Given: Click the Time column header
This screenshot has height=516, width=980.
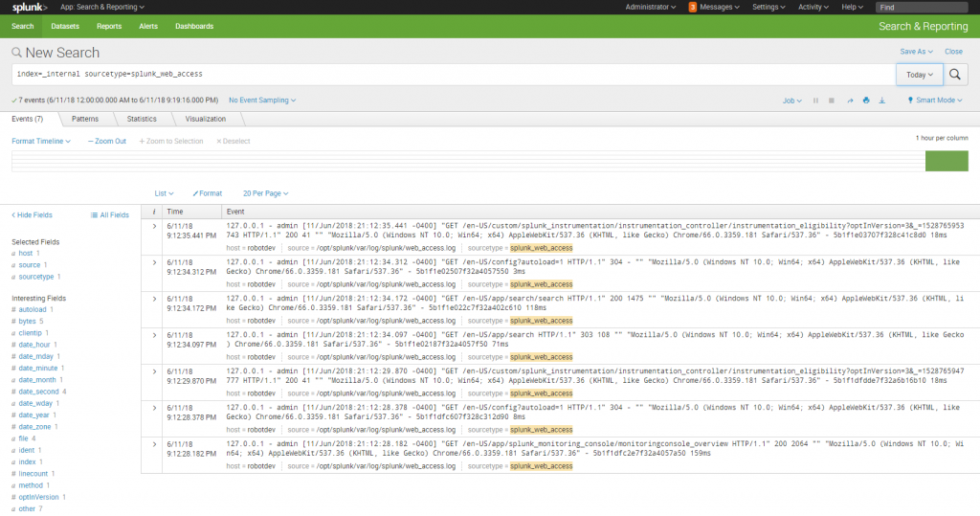Looking at the screenshot, I should pos(191,212).
